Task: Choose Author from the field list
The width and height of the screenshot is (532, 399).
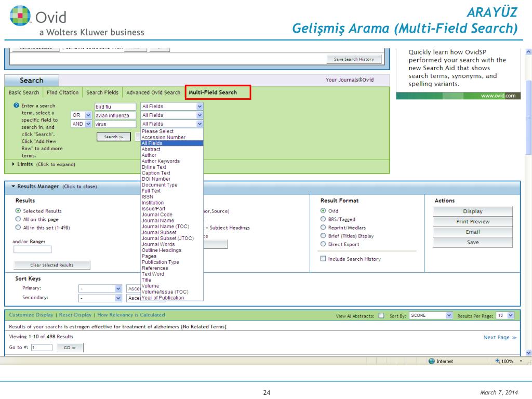Action: 172,155
